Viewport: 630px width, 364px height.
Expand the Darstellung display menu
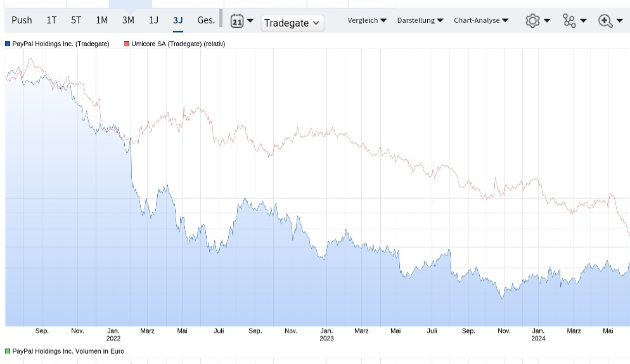[420, 20]
